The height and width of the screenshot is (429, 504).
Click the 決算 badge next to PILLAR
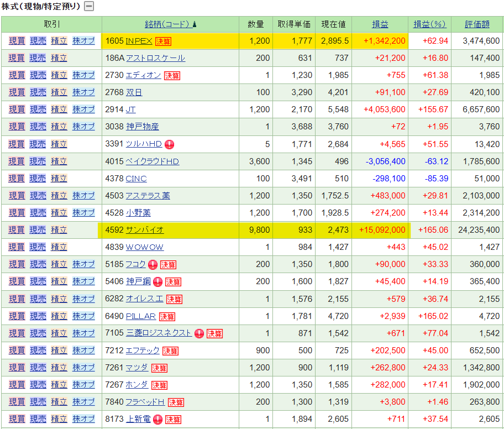(x=167, y=316)
